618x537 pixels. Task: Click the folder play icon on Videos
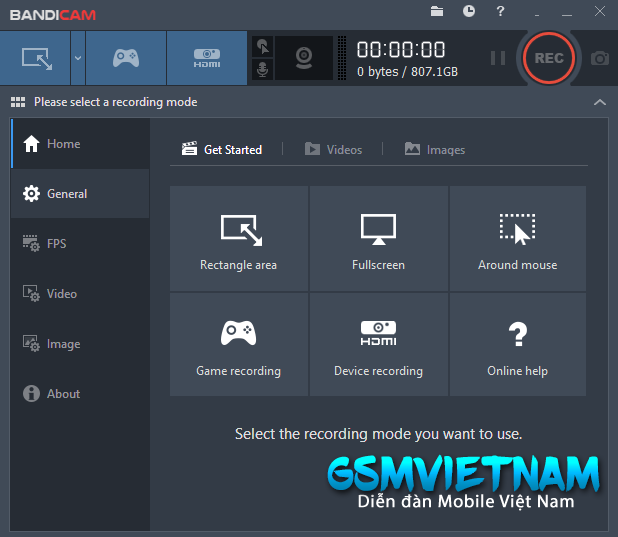(313, 149)
